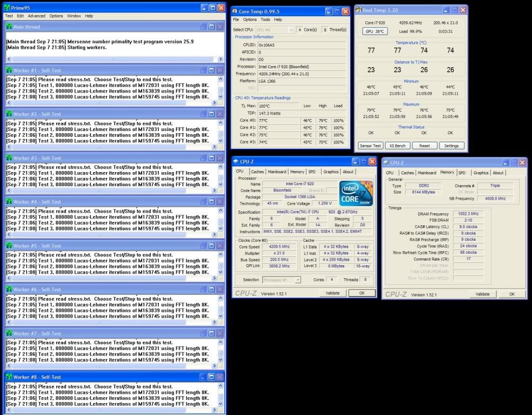Open the Help menu in Prime95
Screen dimensions: 532x415
[x=89, y=16]
